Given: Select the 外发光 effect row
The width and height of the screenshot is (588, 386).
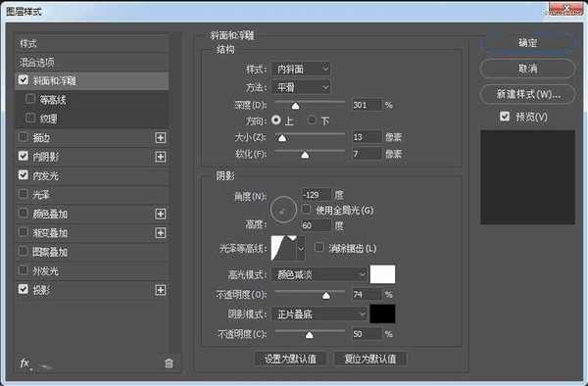Looking at the screenshot, I should point(92,271).
